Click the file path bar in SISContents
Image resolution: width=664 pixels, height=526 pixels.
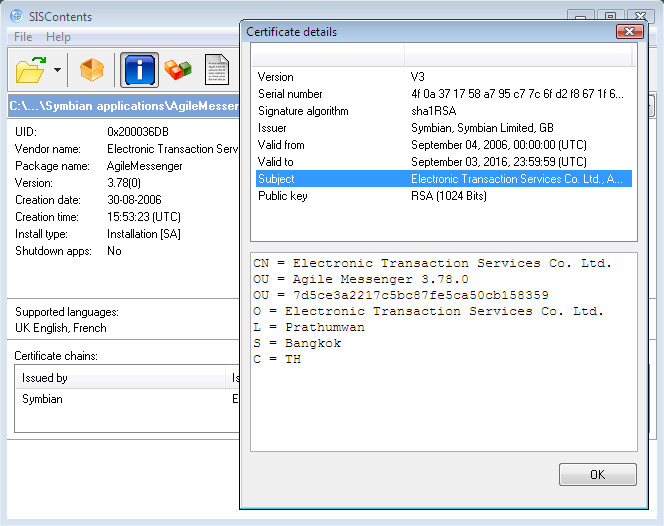pos(124,106)
